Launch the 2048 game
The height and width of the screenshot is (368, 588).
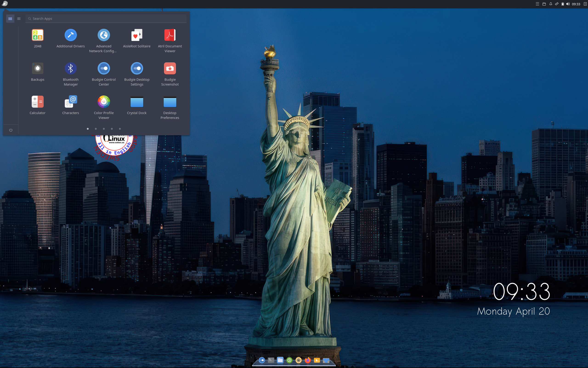(x=38, y=39)
